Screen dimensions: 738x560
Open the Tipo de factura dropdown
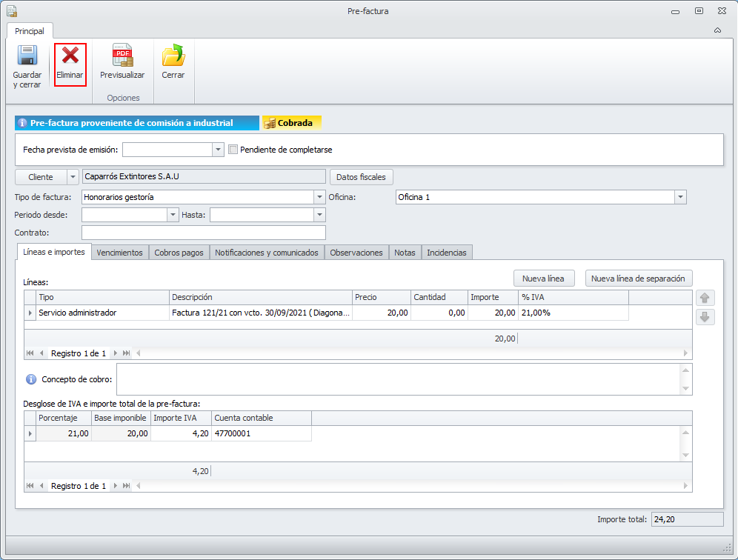[x=320, y=197]
